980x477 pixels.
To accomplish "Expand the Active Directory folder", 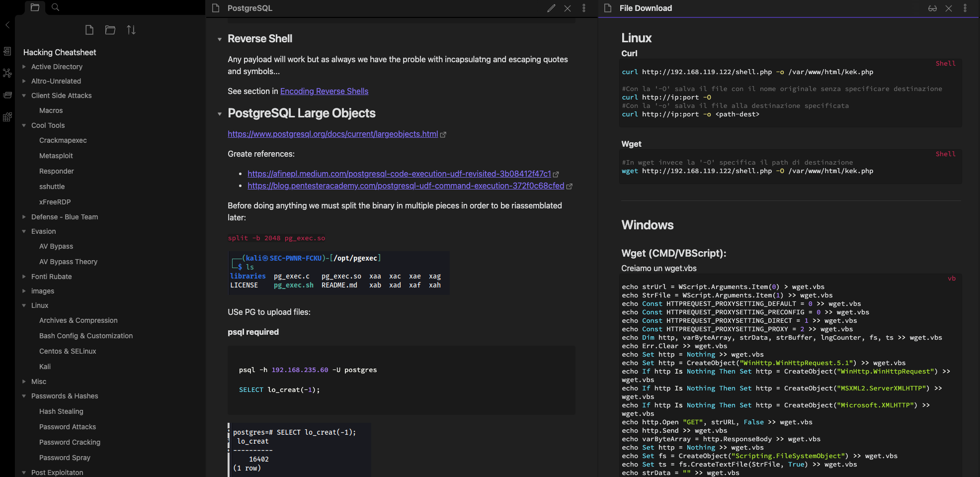I will 24,67.
